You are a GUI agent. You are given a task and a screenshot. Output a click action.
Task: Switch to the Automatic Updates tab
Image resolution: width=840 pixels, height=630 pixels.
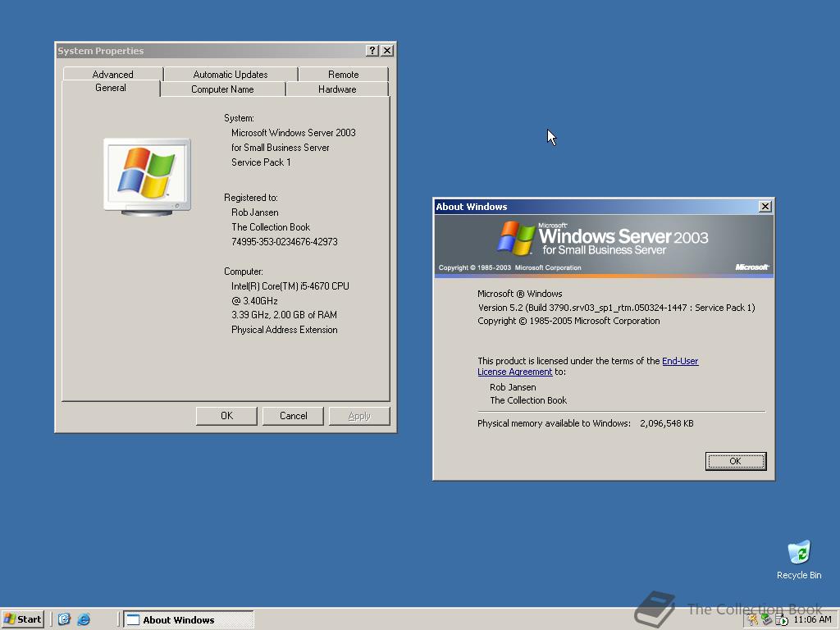[231, 74]
